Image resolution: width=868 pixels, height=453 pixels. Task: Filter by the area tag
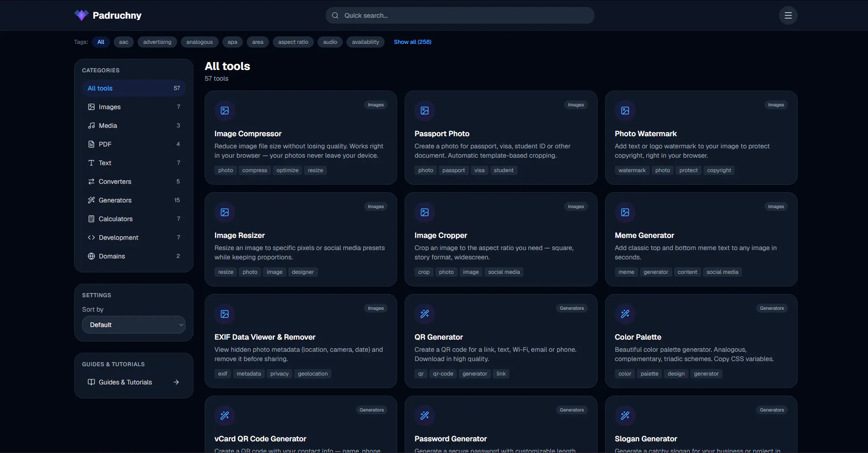258,42
